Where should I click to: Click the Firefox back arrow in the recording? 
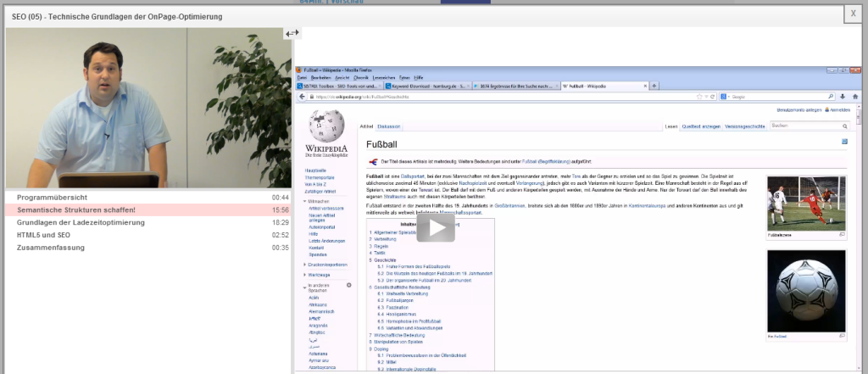click(303, 97)
